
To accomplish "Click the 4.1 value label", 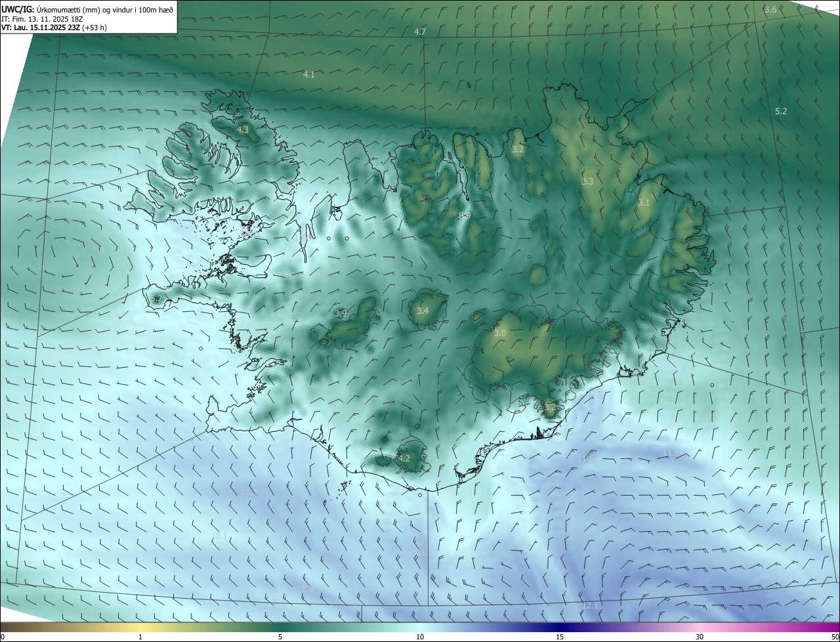I will [x=308, y=75].
